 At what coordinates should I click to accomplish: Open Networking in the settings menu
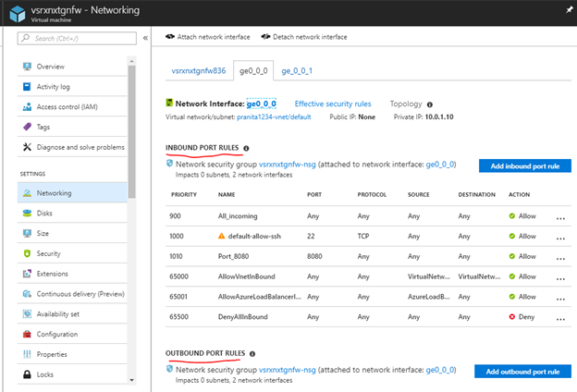click(72, 193)
